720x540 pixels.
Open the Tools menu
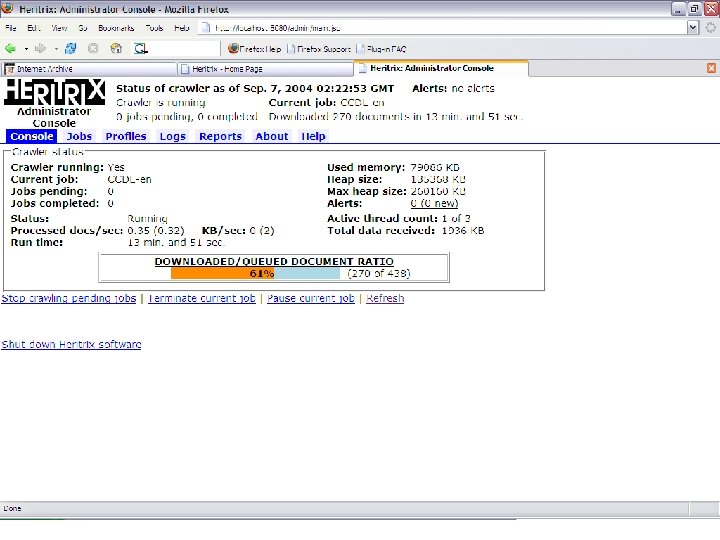pyautogui.click(x=154, y=28)
